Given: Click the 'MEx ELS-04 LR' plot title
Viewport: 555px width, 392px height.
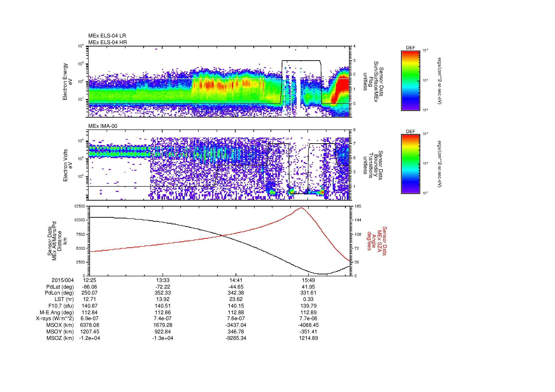Looking at the screenshot, I should pyautogui.click(x=107, y=36).
